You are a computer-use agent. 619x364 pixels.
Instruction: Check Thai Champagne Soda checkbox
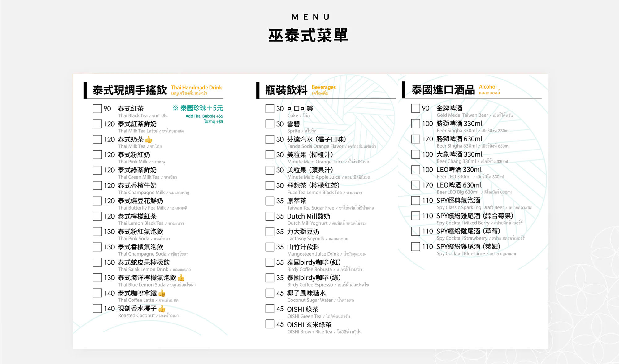point(97,247)
